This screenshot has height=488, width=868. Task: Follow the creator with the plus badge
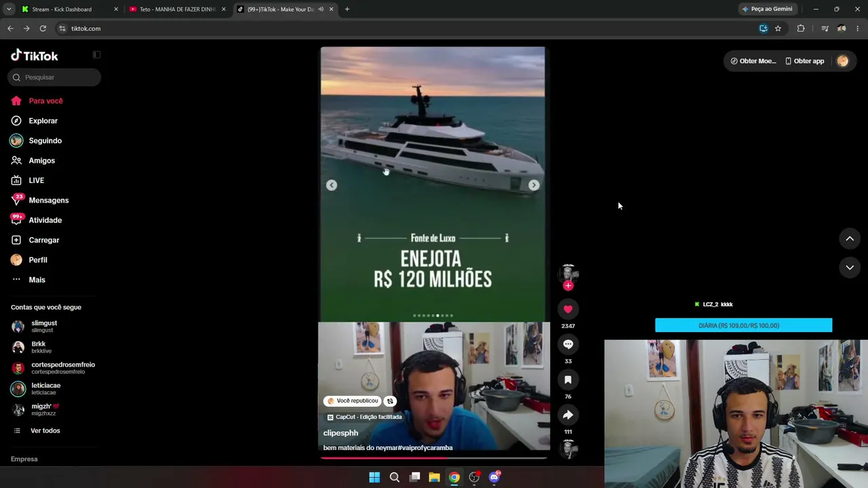tap(568, 285)
